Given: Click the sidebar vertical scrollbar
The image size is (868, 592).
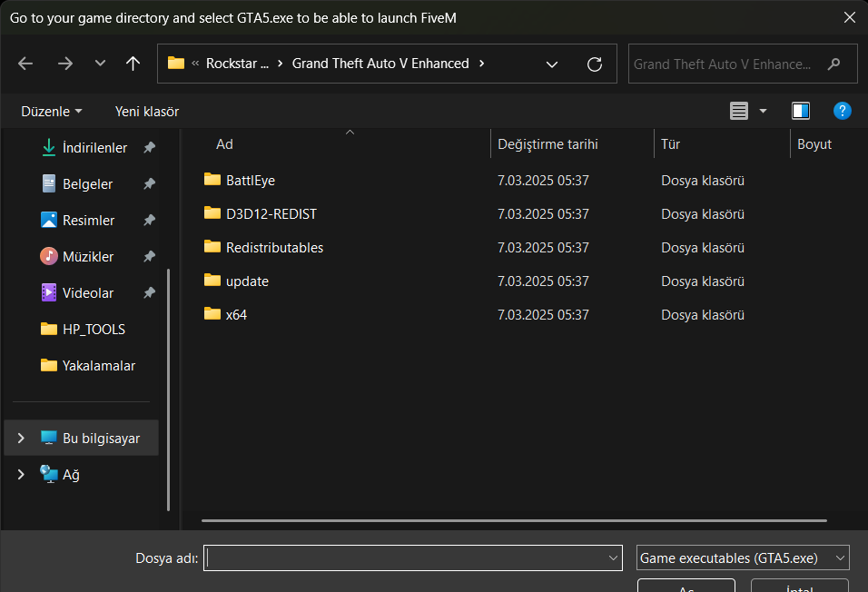Looking at the screenshot, I should coord(168,390).
